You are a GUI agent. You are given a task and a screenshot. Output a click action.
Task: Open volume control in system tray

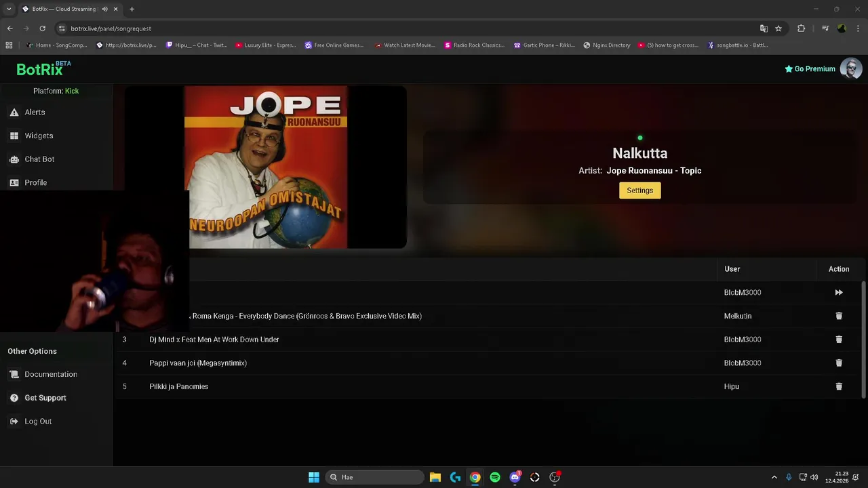click(x=814, y=477)
